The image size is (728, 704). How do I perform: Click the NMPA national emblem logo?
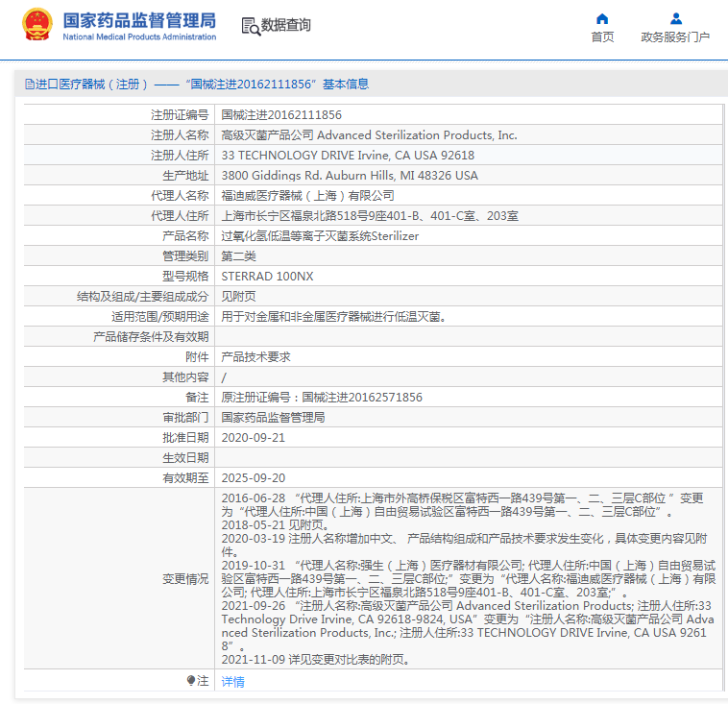pyautogui.click(x=37, y=24)
